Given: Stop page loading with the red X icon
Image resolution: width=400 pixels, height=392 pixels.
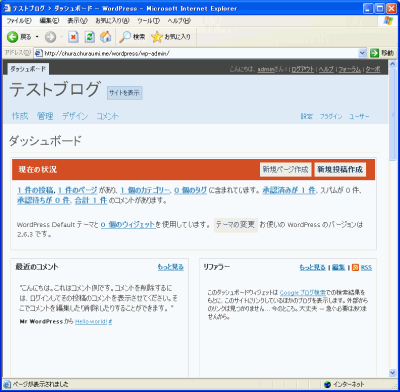Looking at the screenshot, I should point(73,37).
